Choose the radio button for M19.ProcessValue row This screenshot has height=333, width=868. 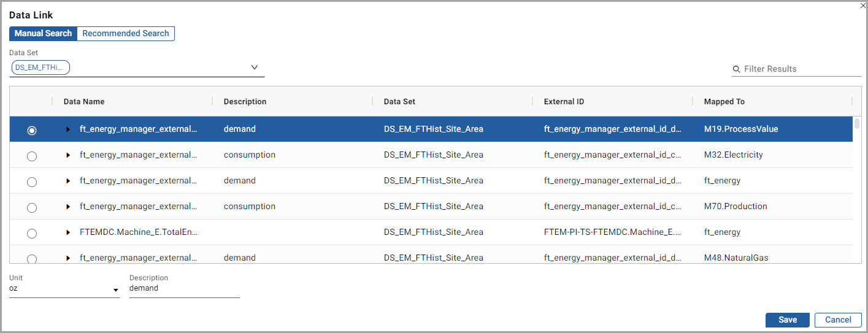point(32,131)
